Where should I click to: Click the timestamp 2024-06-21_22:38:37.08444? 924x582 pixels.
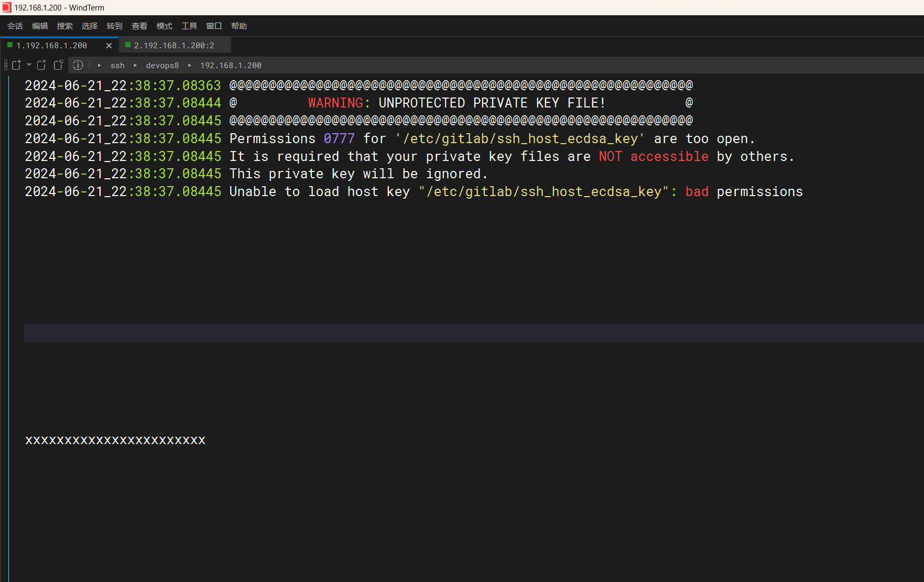point(123,103)
